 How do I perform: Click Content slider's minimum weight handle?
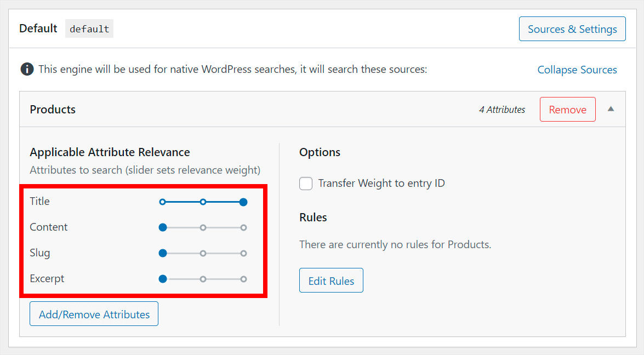(163, 227)
